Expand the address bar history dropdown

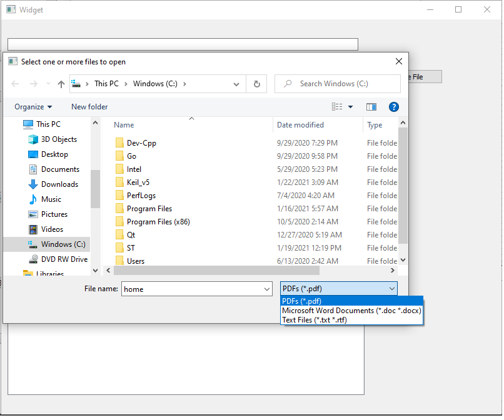(236, 84)
